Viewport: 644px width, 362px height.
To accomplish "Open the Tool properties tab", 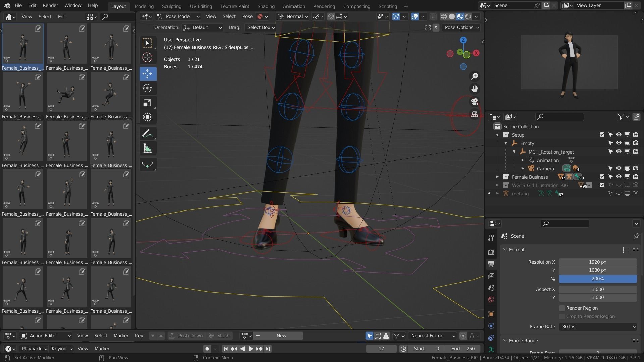I will (491, 237).
